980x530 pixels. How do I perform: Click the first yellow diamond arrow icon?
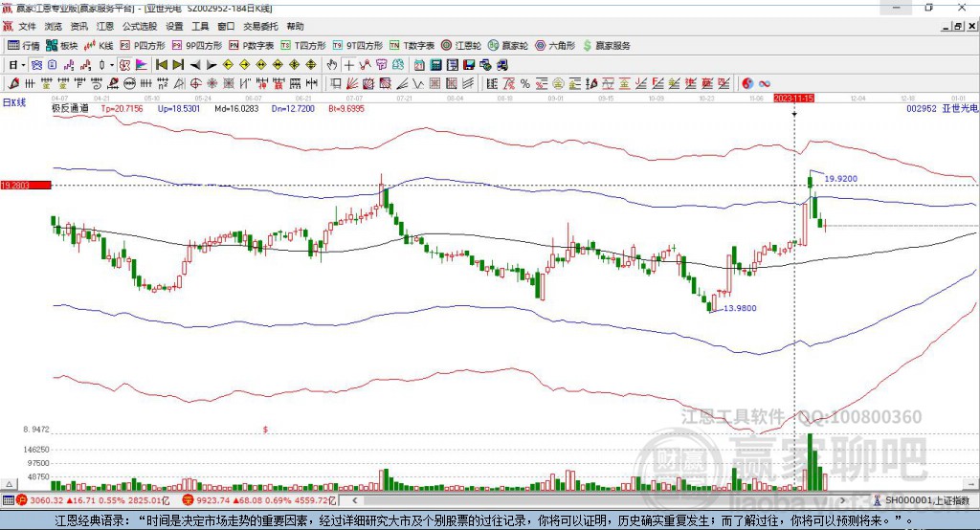click(228, 65)
